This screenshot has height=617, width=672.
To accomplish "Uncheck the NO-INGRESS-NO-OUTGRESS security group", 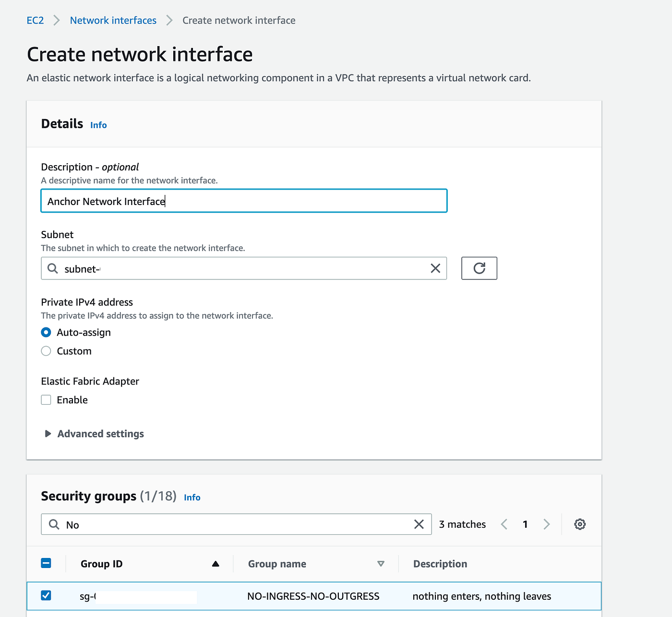I will pos(46,595).
